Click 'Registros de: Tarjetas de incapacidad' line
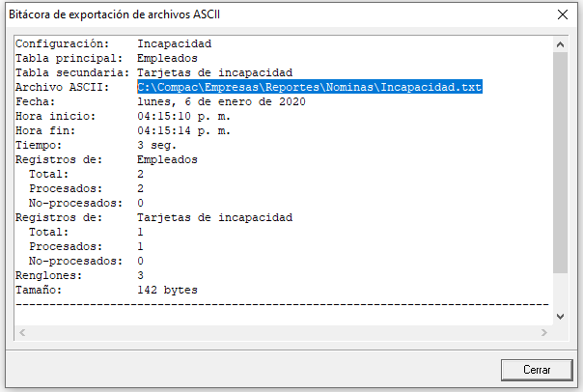This screenshot has height=392, width=583. [x=153, y=217]
